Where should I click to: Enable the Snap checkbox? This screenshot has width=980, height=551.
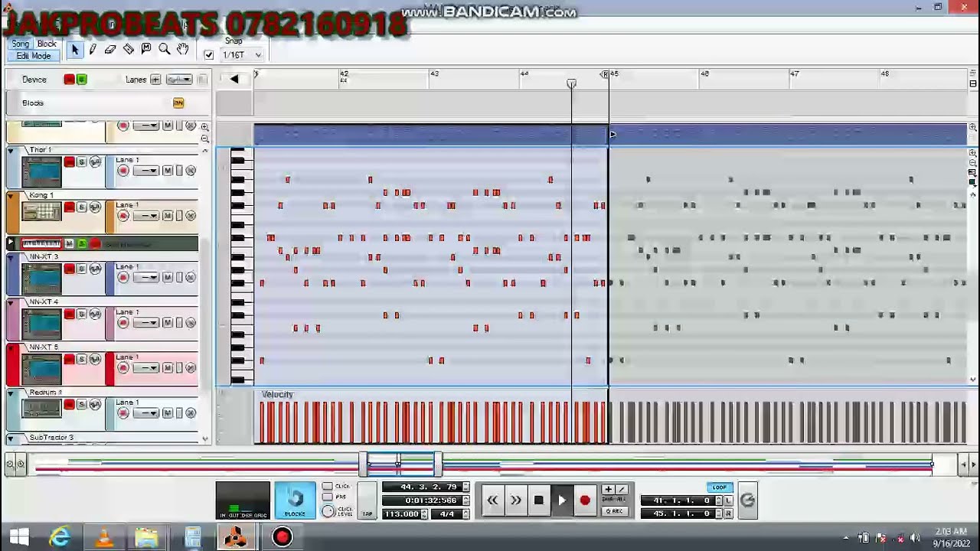click(209, 55)
